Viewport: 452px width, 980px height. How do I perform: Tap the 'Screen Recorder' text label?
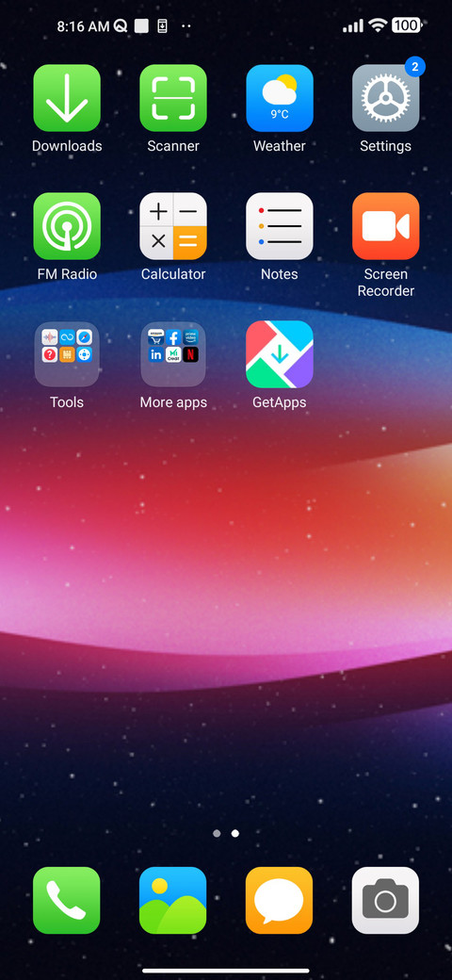[385, 283]
